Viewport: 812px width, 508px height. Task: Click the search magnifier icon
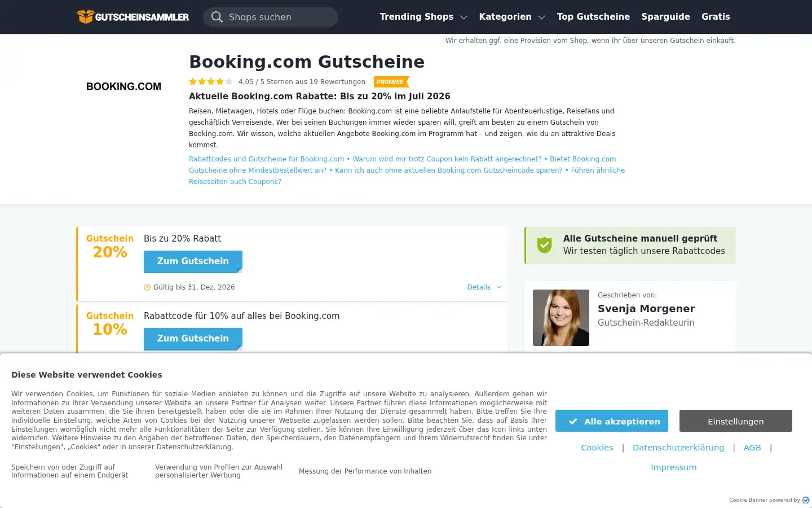217,17
